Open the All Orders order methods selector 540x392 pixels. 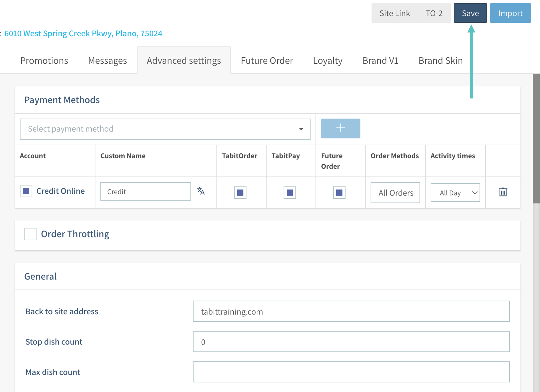coord(395,193)
